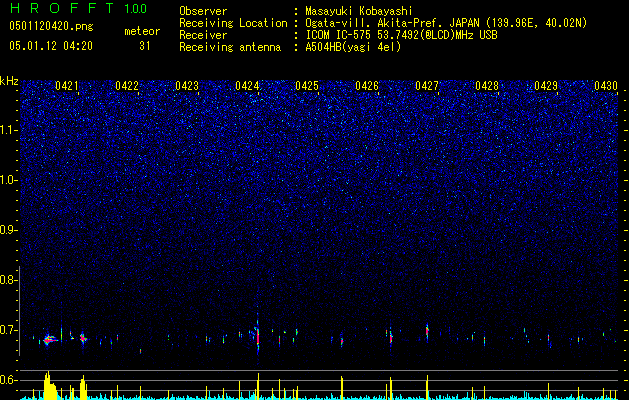The height and width of the screenshot is (400, 629).
Task: Click antenna A504HB(yagi 4el) text
Action: 353,47
